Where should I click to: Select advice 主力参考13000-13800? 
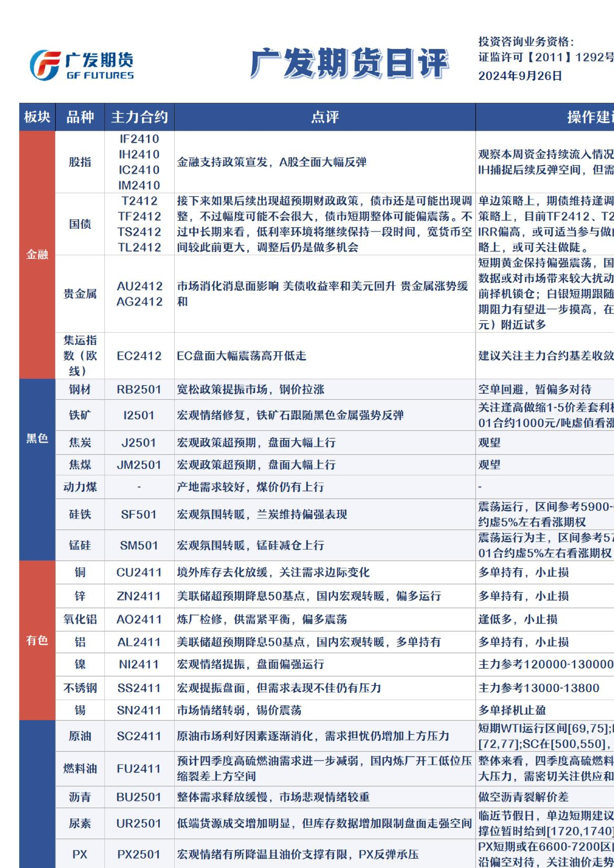coord(539,688)
